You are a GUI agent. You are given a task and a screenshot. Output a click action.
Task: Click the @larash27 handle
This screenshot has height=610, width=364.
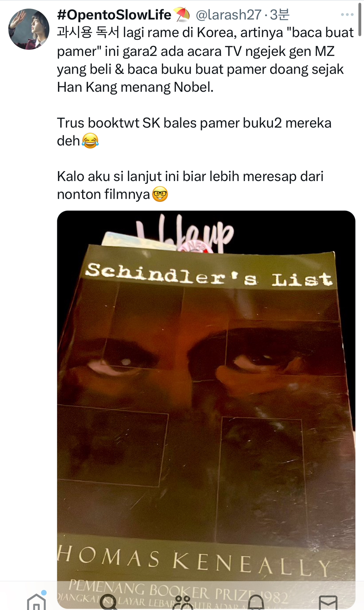[229, 15]
